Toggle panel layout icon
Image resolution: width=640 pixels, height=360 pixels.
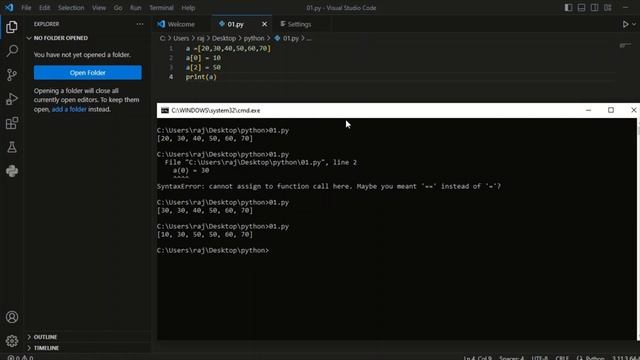(581, 8)
